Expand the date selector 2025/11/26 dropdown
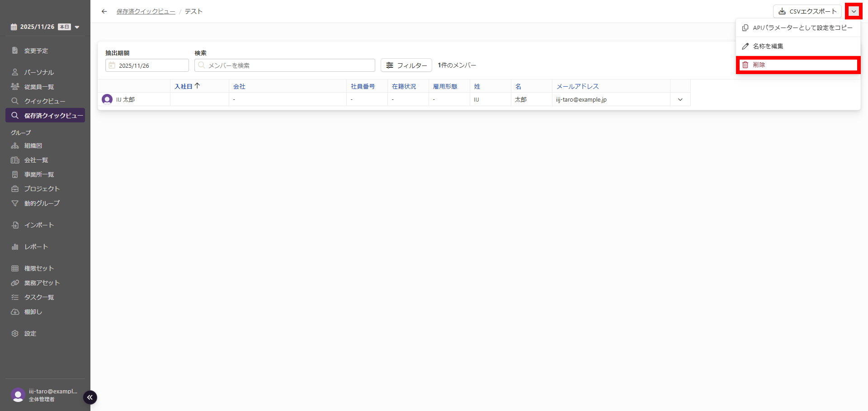Image resolution: width=868 pixels, height=411 pixels. (77, 27)
